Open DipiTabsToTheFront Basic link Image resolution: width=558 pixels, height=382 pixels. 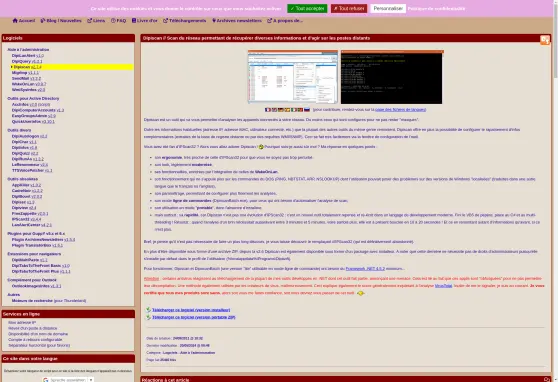[x=41, y=266]
